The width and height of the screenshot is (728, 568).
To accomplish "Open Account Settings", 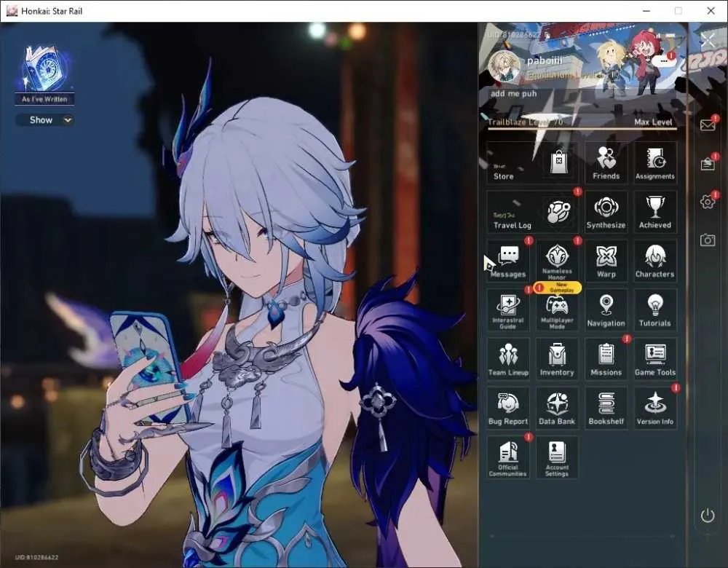I will [x=557, y=457].
